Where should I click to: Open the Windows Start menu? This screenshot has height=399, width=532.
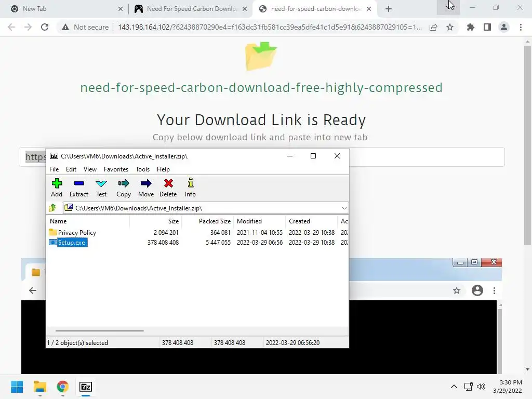click(17, 387)
